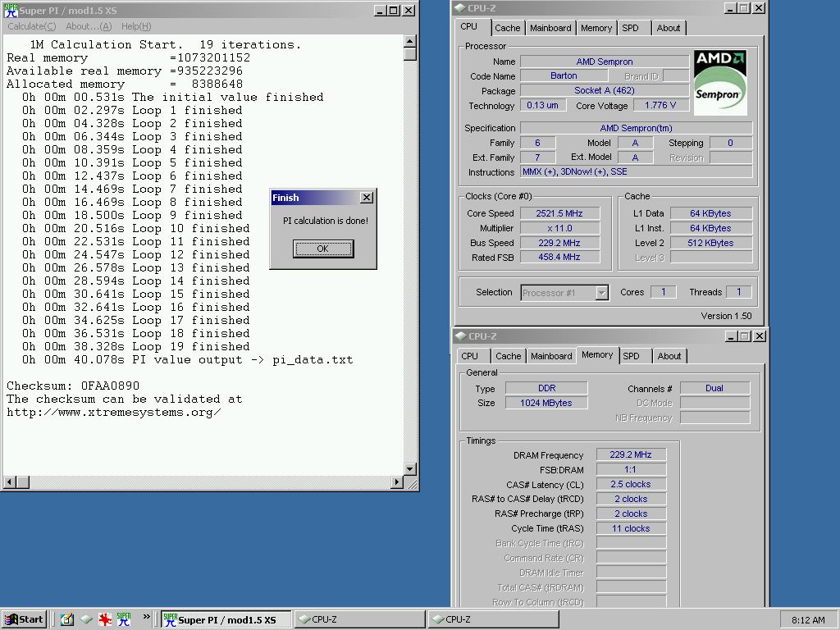Screen dimensions: 840x630
Task: Expand quick launch overflow chevron
Action: (x=146, y=617)
